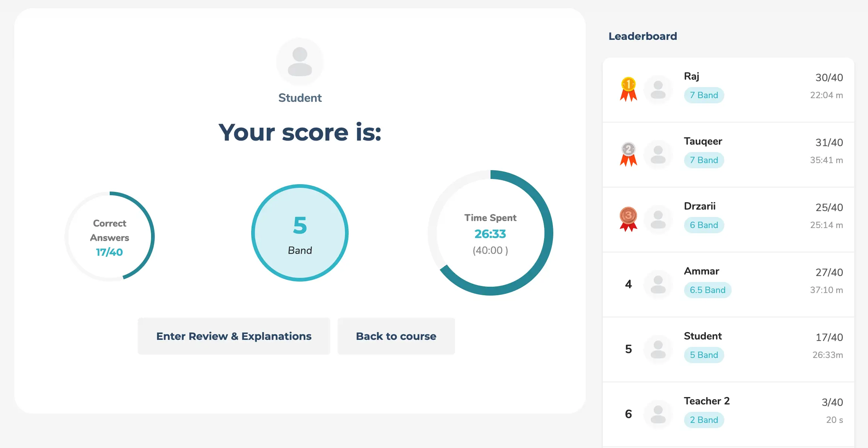Image resolution: width=868 pixels, height=448 pixels.
Task: Click Drzarii's 6 Band badge
Action: pyautogui.click(x=704, y=225)
